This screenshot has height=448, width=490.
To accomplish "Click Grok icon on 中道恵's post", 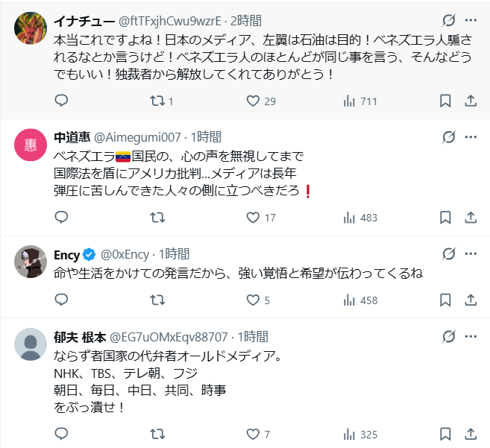I will click(x=449, y=137).
